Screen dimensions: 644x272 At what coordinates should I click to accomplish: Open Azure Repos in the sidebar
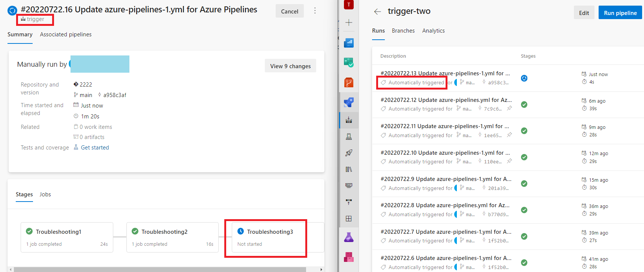coord(349,82)
